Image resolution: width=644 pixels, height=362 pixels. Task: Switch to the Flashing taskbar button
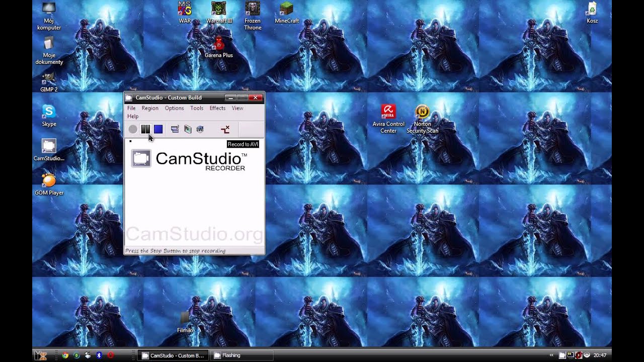pyautogui.click(x=242, y=355)
